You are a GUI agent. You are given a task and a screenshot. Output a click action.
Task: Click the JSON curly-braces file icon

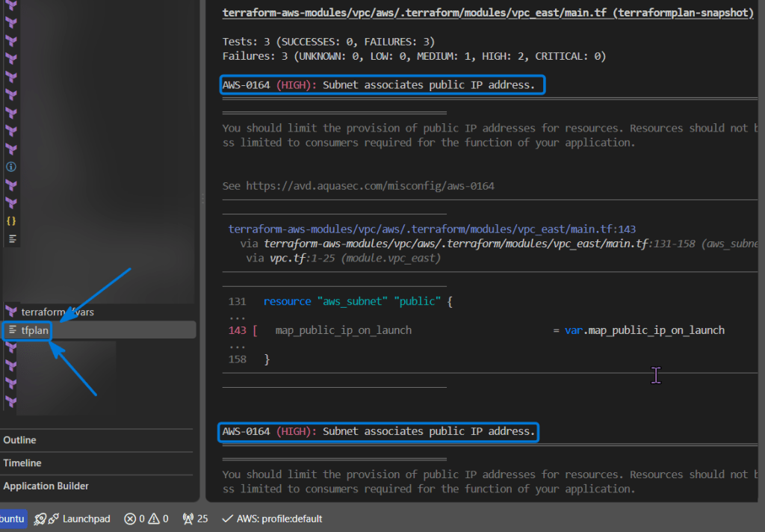[11, 221]
